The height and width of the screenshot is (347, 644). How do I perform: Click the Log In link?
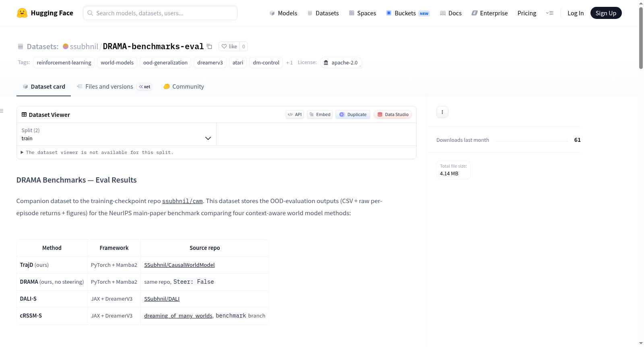(576, 13)
